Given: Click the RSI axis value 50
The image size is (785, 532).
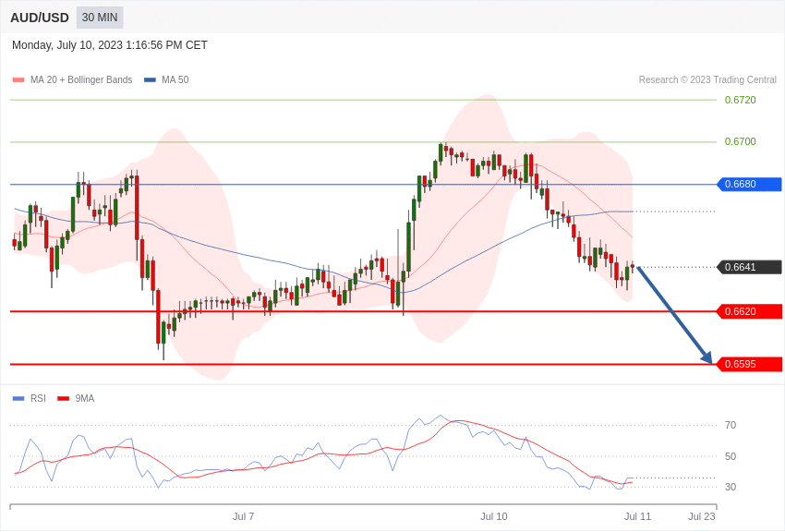Looking at the screenshot, I should coord(731,456).
